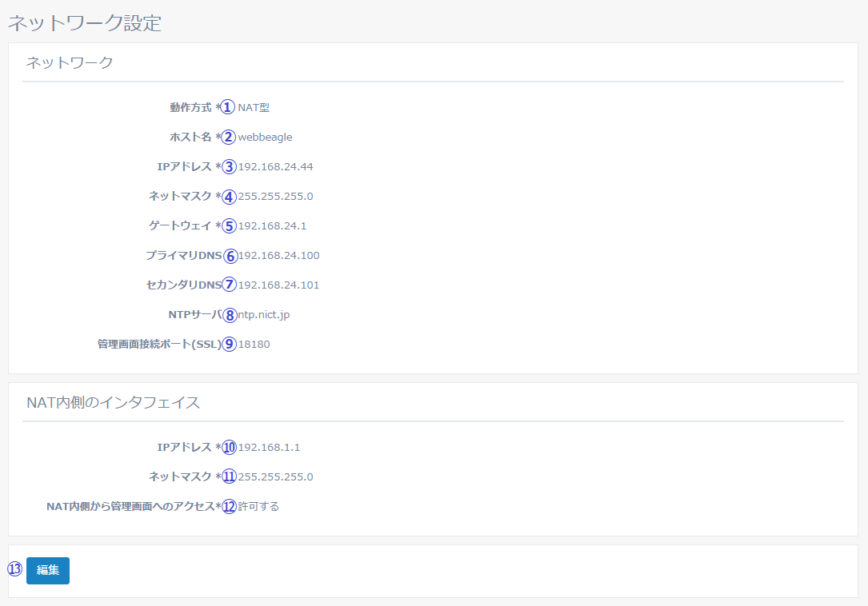
Task: Select the gateway address 192.168.24.1
Action: pyautogui.click(x=272, y=225)
